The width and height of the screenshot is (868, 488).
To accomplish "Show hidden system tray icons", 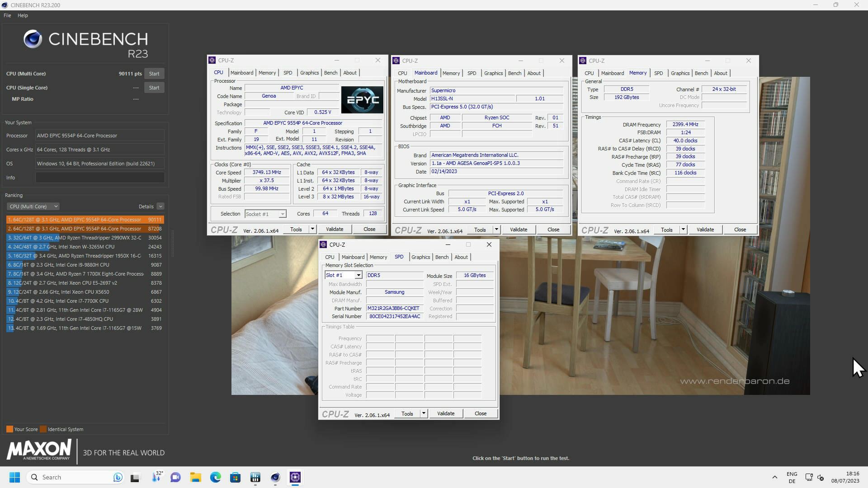I will coord(774,477).
